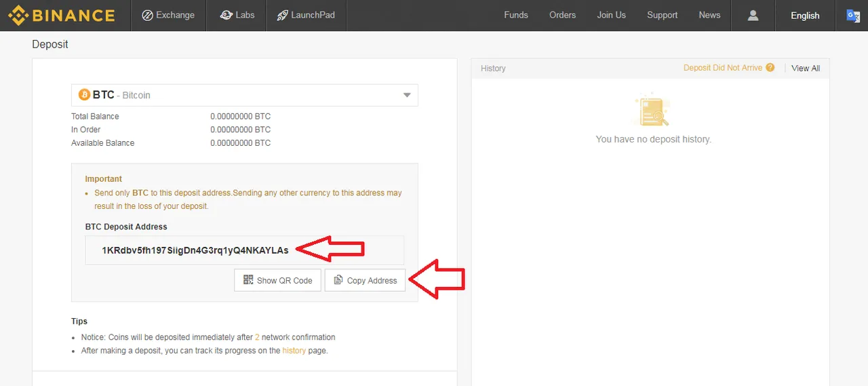Click the Tips heading
The height and width of the screenshot is (386, 868).
(79, 321)
